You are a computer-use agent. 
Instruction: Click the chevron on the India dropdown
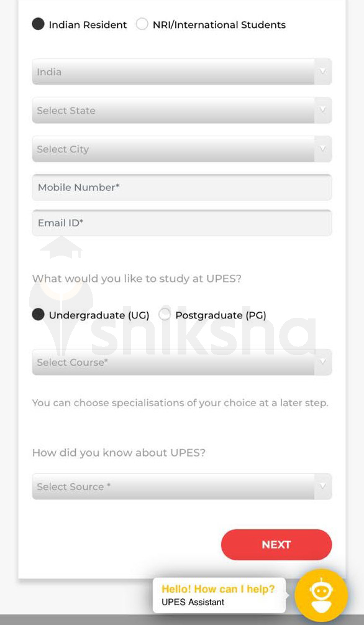322,72
